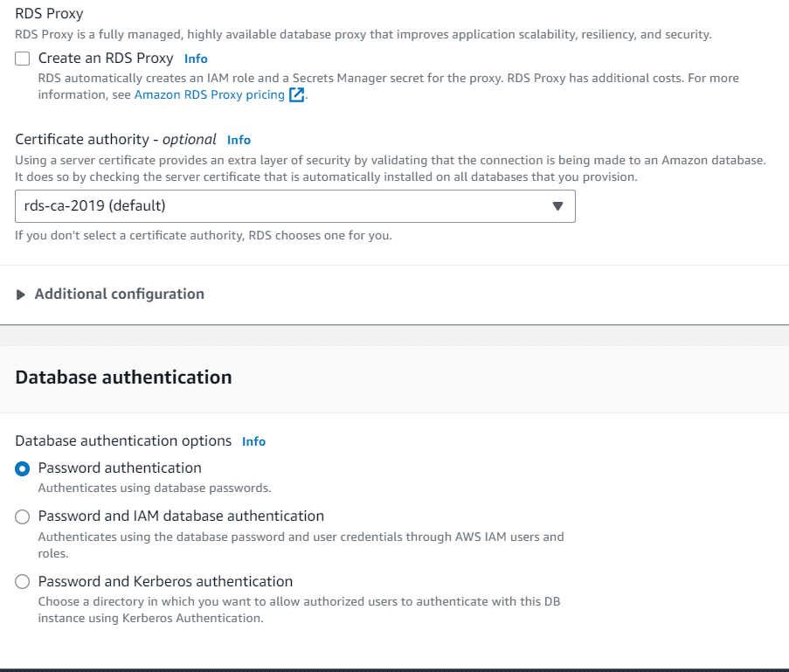Screen dimensions: 789x672
Task: Click the external link icon after RDS Proxy pricing
Action: coord(296,94)
